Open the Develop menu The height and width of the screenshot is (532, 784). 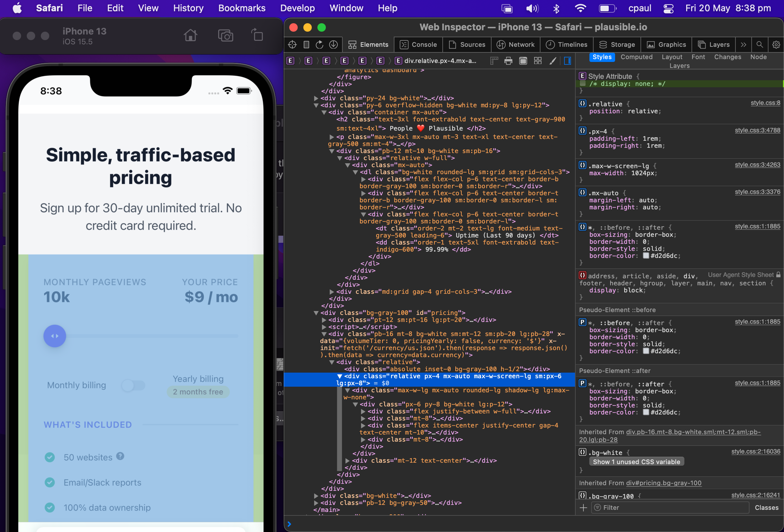[x=297, y=8]
